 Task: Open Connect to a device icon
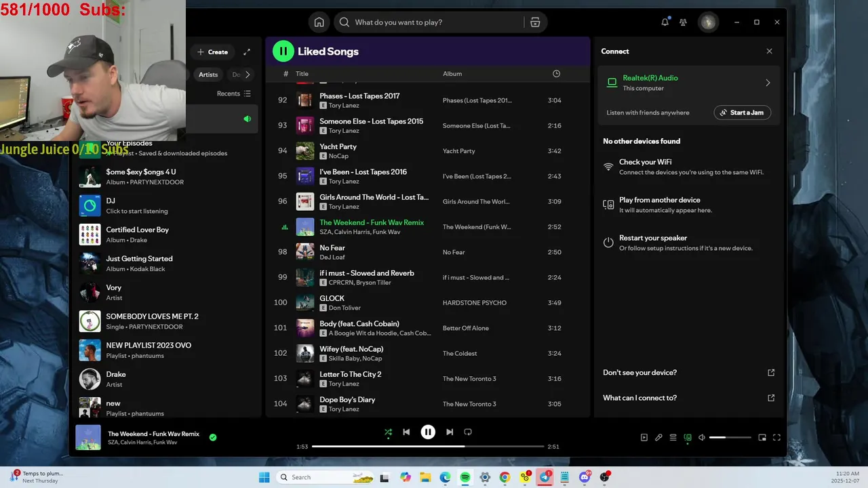tap(688, 438)
